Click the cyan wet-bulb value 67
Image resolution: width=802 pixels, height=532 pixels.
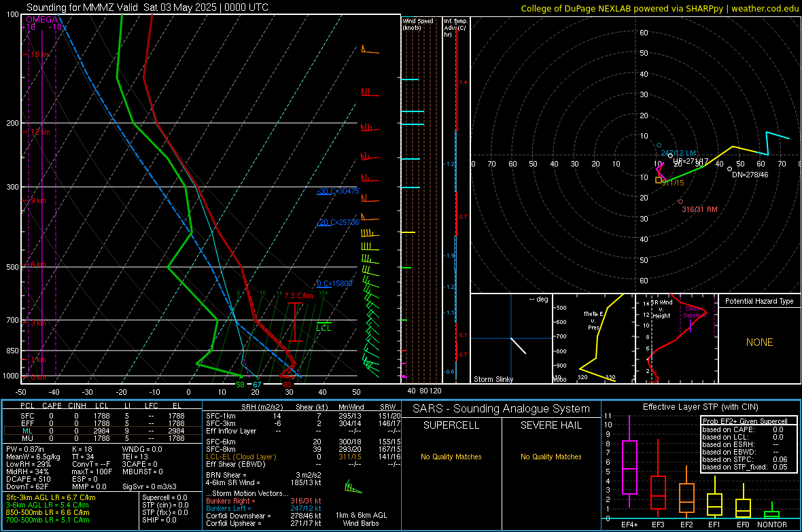(257, 385)
